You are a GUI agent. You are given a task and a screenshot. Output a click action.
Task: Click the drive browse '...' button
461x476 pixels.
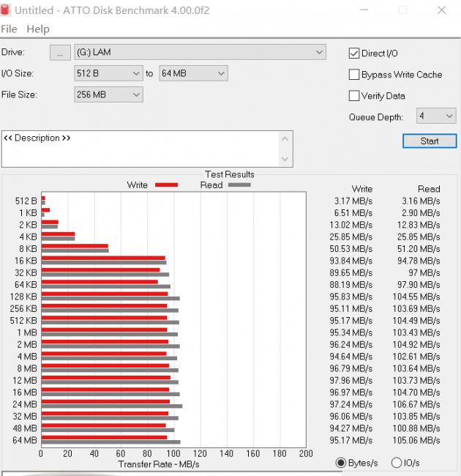60,53
